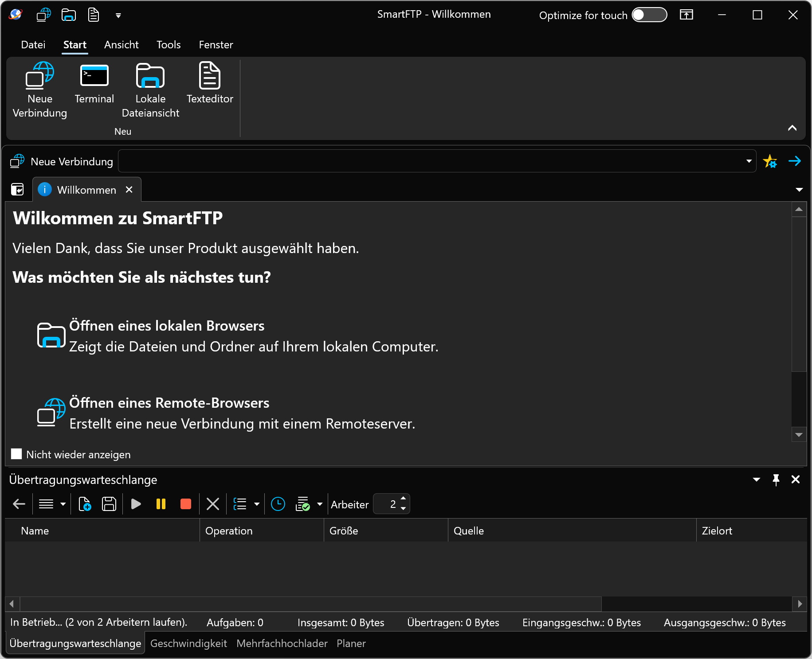812x659 pixels.
Task: Click quick access new connection icon
Action: (x=43, y=15)
